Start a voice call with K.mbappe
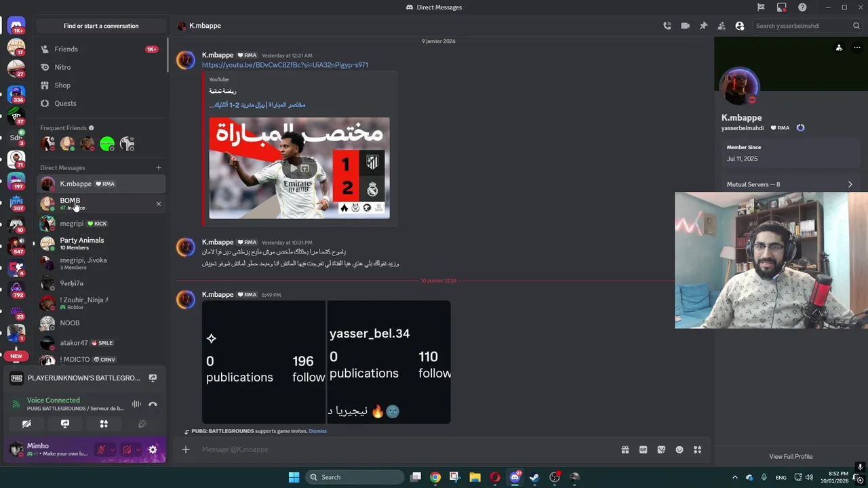The height and width of the screenshot is (488, 868). click(x=667, y=26)
